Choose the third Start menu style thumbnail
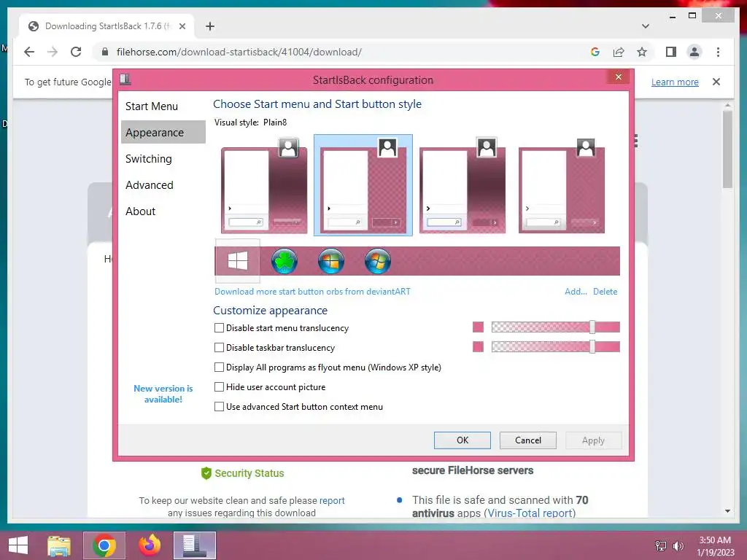This screenshot has width=747, height=560. [x=462, y=184]
